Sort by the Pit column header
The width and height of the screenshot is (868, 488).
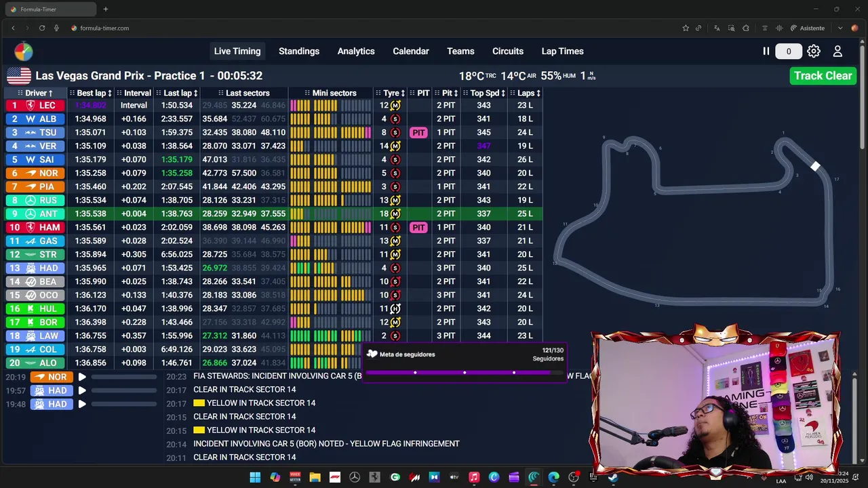(x=446, y=93)
